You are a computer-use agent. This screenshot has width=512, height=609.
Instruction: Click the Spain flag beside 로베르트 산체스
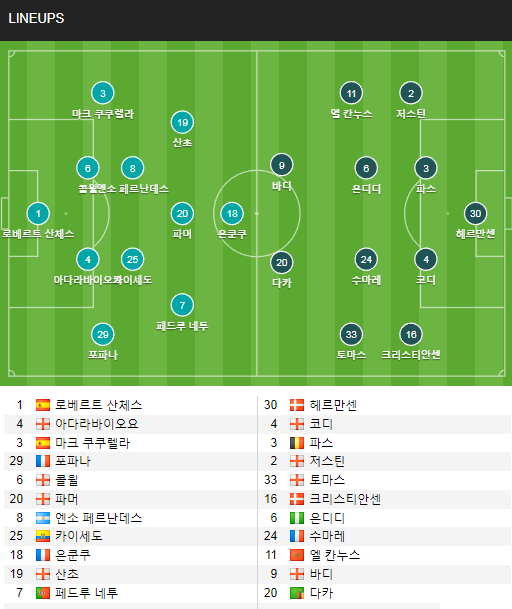pyautogui.click(x=43, y=405)
